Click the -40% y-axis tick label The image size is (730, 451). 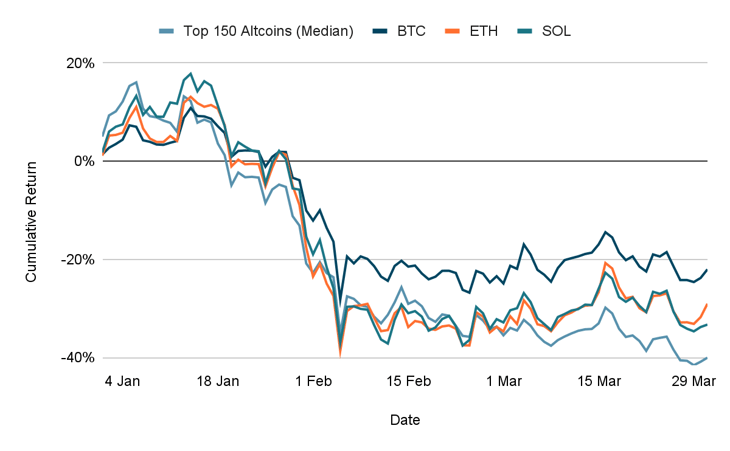pos(79,358)
